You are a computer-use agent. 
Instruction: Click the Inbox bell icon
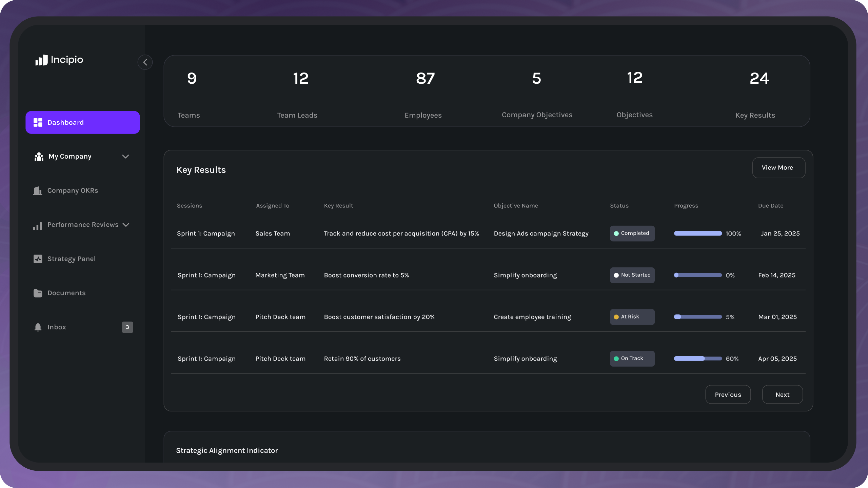(x=37, y=327)
